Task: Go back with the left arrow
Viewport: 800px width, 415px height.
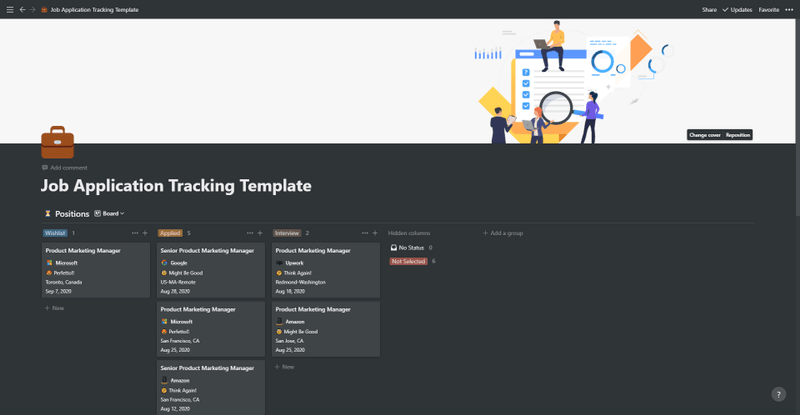Action: (x=22, y=10)
